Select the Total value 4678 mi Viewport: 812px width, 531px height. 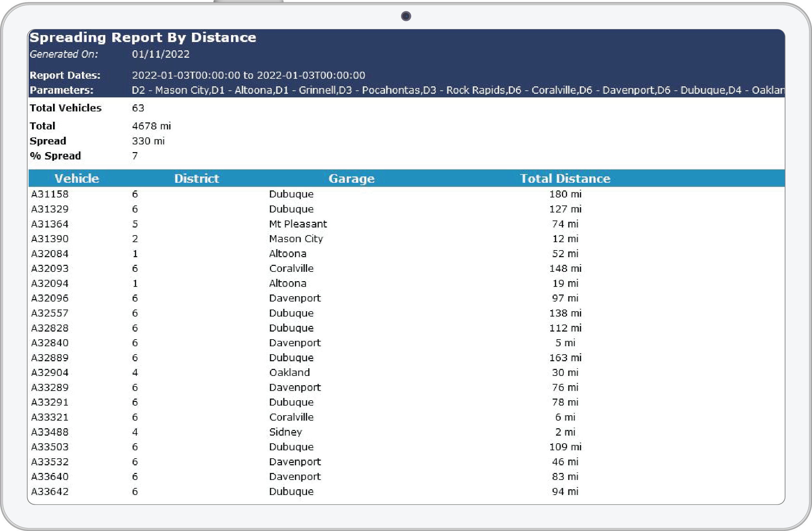pyautogui.click(x=151, y=126)
